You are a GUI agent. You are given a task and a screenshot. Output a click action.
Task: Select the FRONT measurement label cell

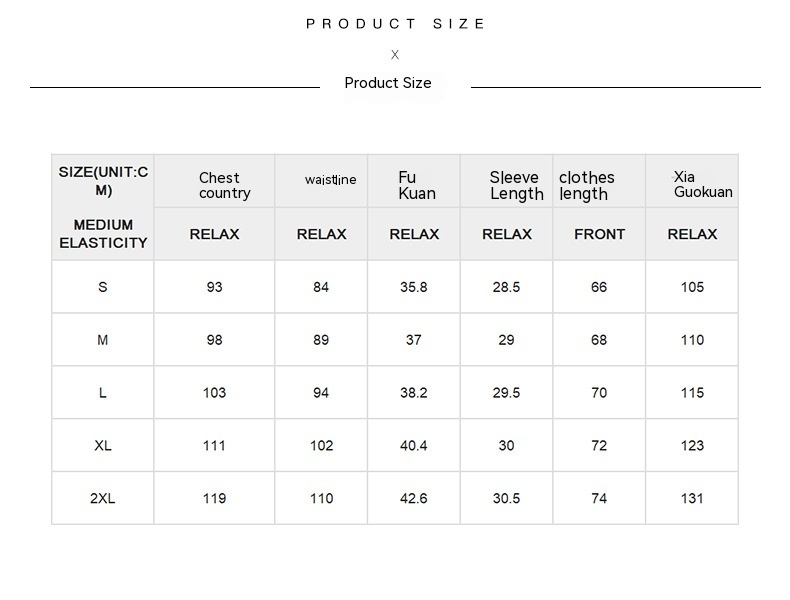point(600,234)
